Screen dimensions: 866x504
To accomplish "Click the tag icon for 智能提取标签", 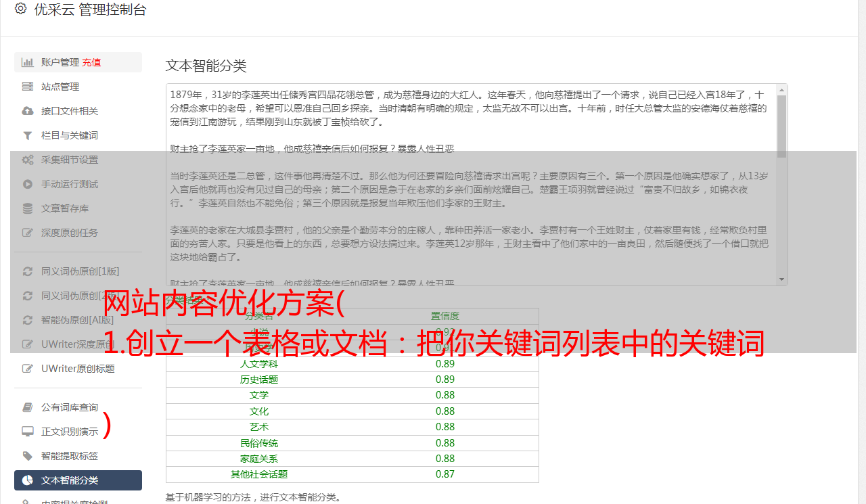I will tap(28, 456).
